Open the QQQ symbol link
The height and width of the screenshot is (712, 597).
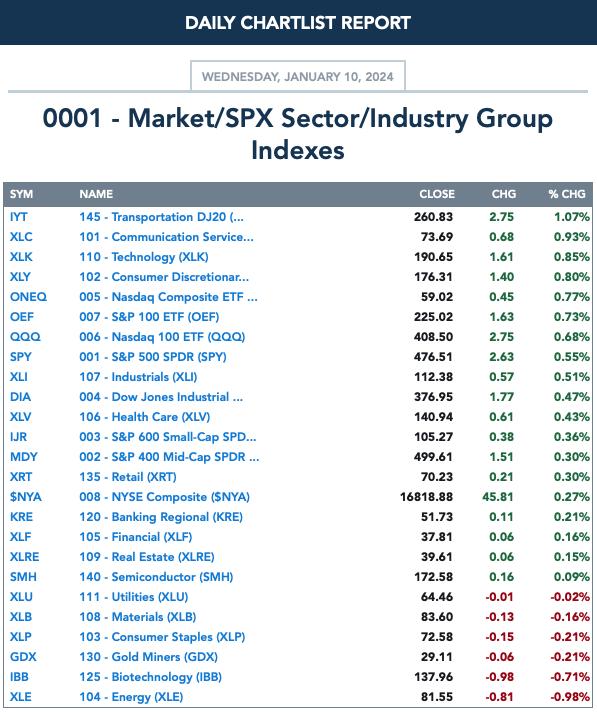25,337
